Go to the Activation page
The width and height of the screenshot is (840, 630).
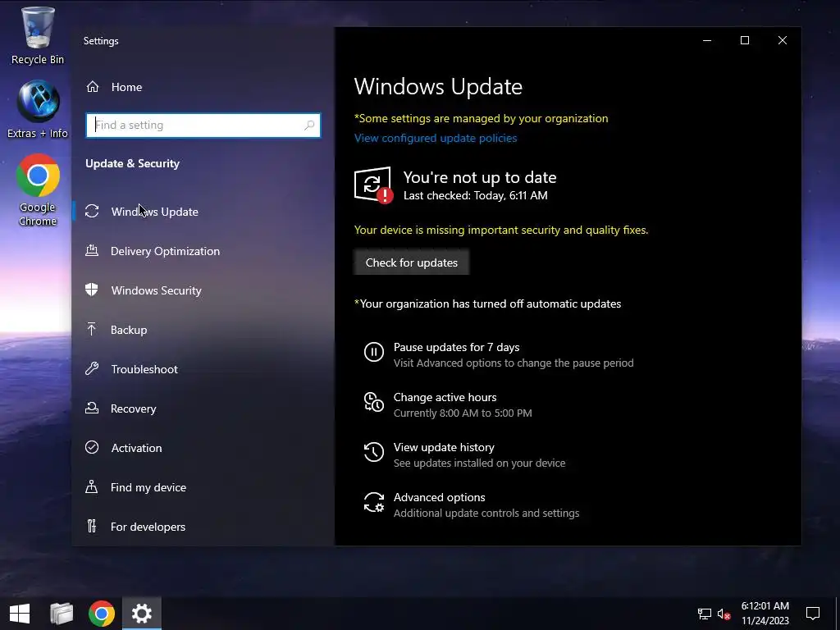click(x=203, y=448)
